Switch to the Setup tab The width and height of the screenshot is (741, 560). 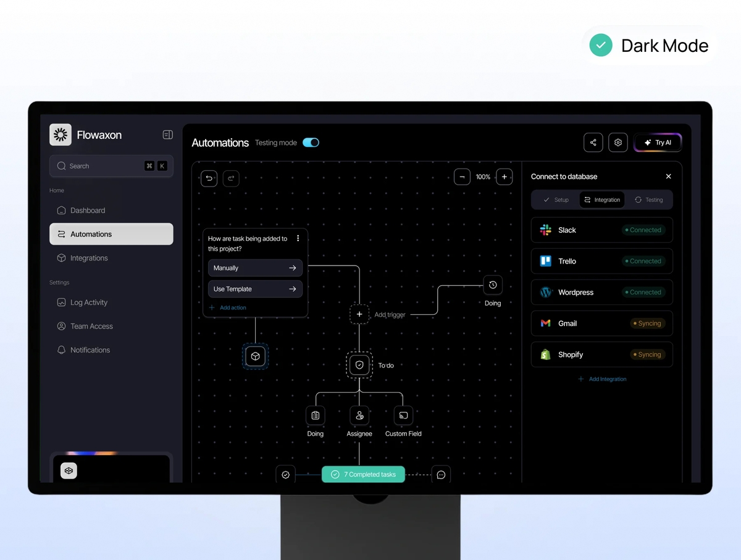(556, 200)
